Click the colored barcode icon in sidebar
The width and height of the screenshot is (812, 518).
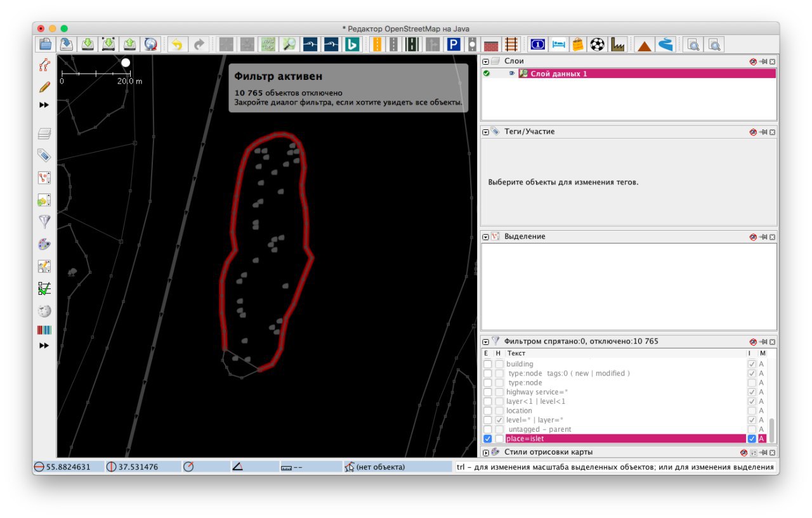coord(44,330)
